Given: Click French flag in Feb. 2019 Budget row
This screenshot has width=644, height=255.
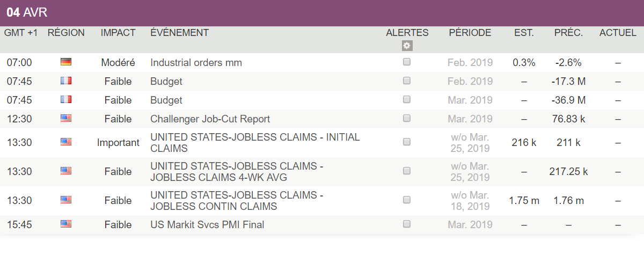Looking at the screenshot, I should 66,81.
